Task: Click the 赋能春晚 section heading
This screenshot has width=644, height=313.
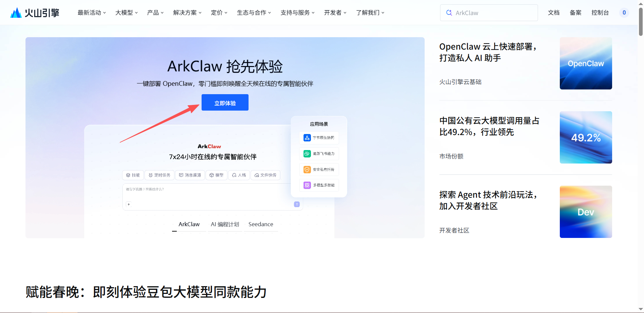Action: [x=146, y=292]
